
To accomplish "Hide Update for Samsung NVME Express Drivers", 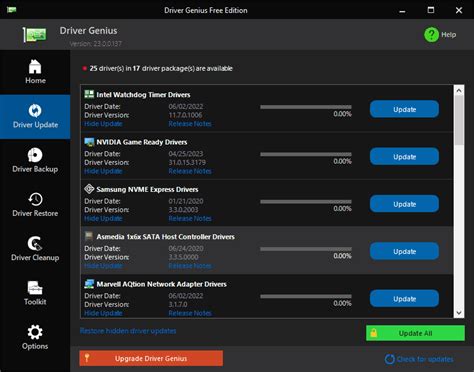I will [x=103, y=218].
